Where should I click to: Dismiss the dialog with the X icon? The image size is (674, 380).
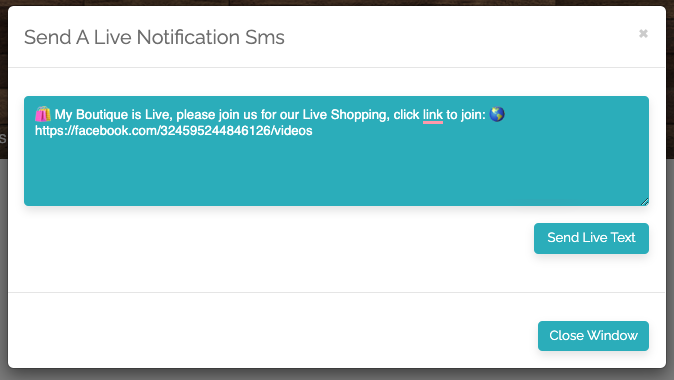(643, 34)
